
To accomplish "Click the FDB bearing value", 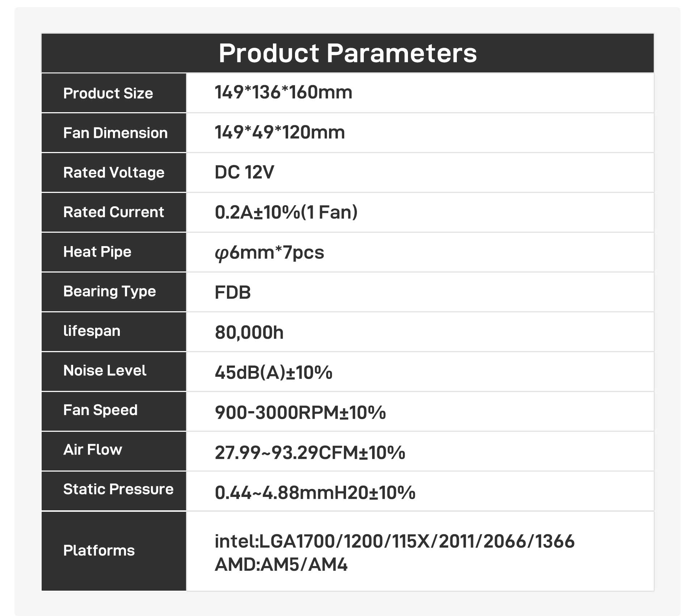I will (233, 292).
